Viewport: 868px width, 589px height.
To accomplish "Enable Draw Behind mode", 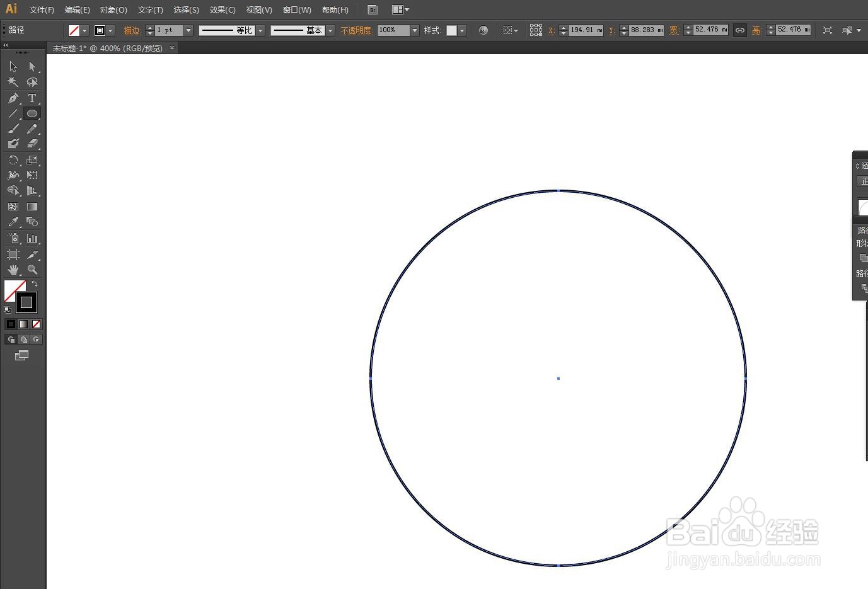I will [23, 340].
